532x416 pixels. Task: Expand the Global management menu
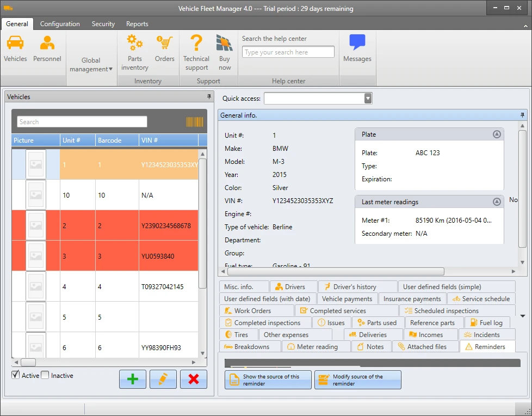tap(91, 65)
